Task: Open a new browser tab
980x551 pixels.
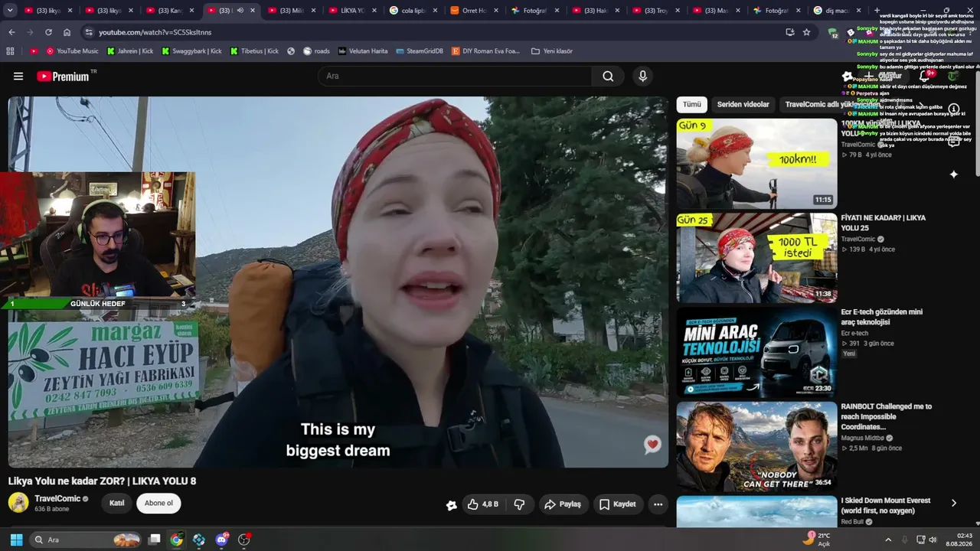Action: coord(877,11)
